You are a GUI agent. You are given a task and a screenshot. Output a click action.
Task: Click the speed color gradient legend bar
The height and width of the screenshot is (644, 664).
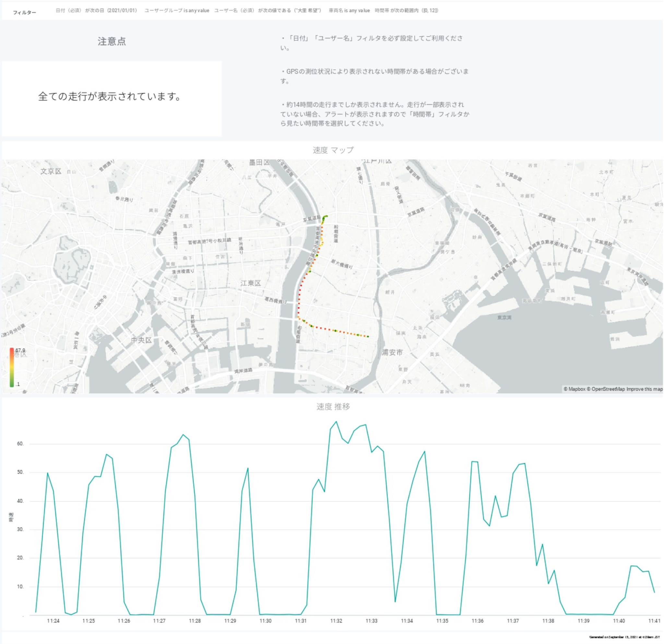click(12, 367)
